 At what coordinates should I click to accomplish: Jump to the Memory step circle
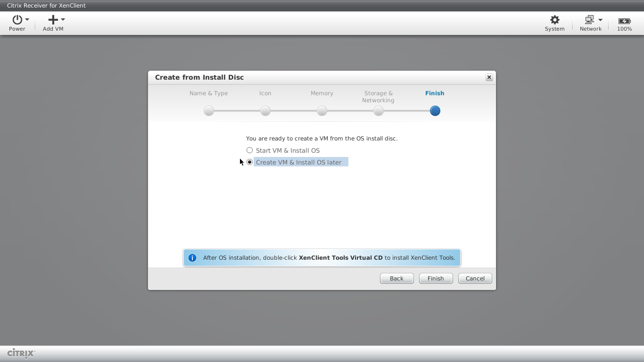click(x=322, y=111)
